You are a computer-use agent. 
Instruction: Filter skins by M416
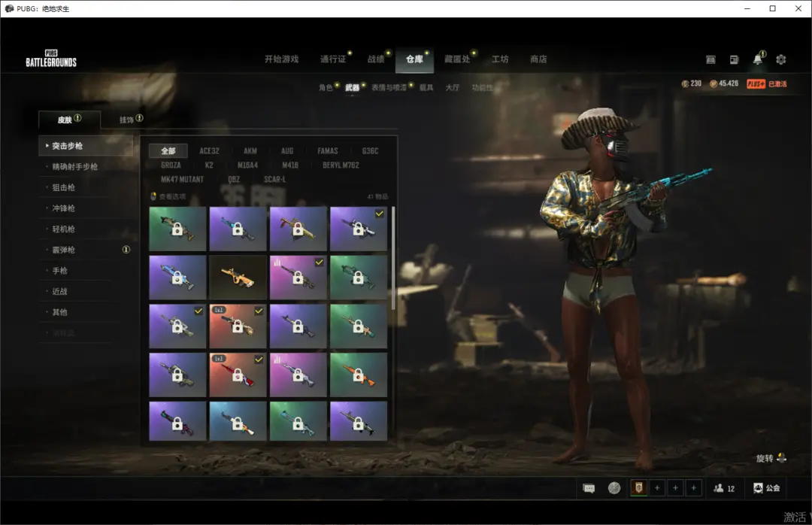coord(290,165)
